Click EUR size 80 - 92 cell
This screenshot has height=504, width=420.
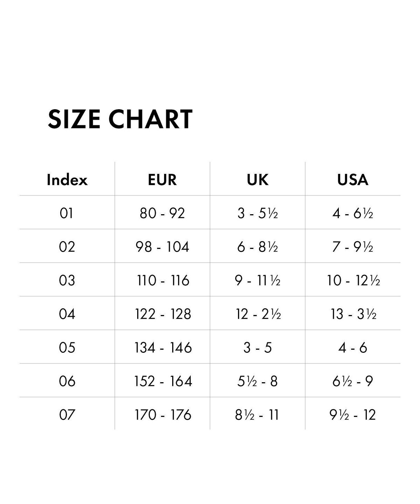click(162, 213)
